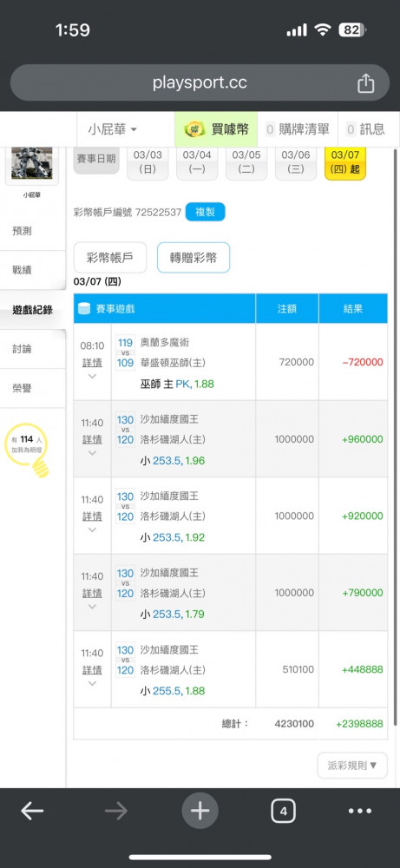400x868 pixels.
Task: Click the playsport.cc address bar
Action: pos(200,83)
